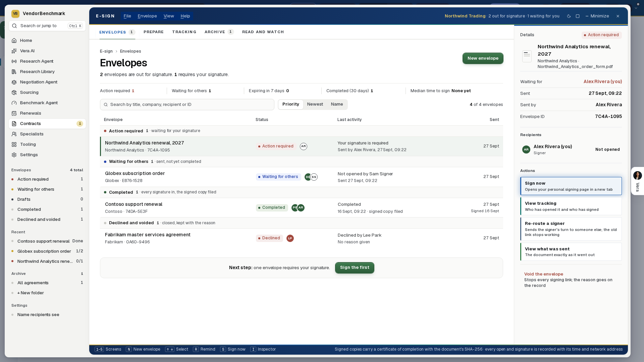Click Void the envelope link
644x362 pixels.
(543, 274)
